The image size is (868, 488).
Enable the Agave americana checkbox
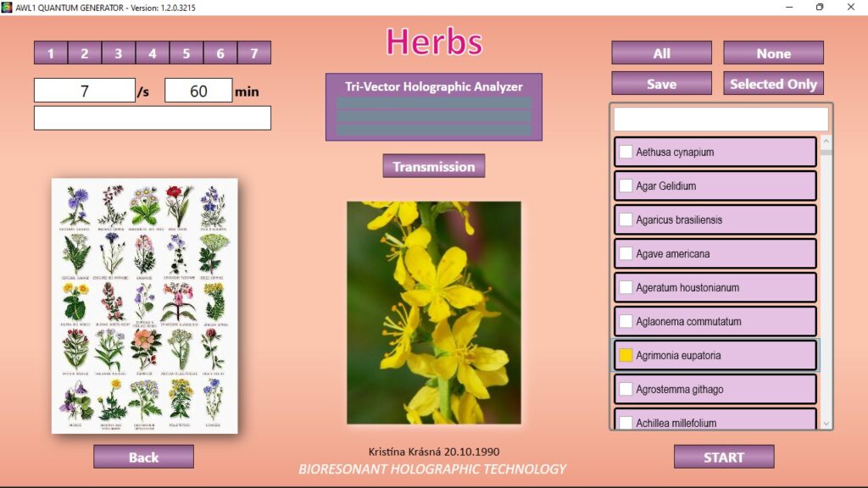tap(626, 254)
